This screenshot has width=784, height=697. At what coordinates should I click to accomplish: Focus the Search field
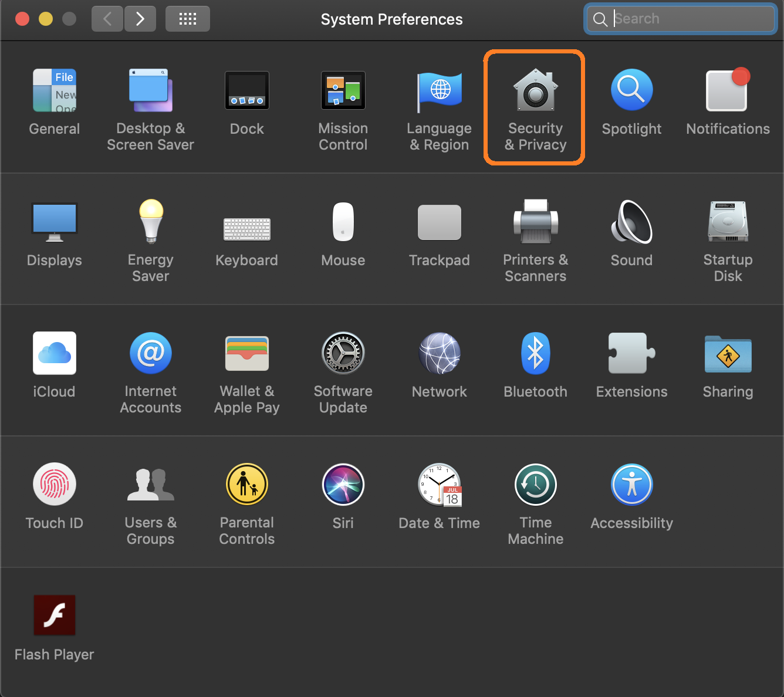tap(681, 19)
